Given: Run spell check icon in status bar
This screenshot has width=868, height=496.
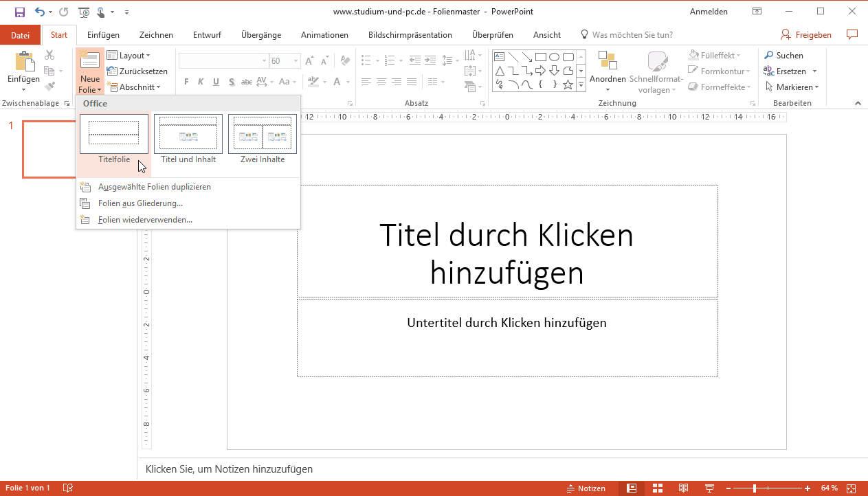Looking at the screenshot, I should pyautogui.click(x=68, y=488).
